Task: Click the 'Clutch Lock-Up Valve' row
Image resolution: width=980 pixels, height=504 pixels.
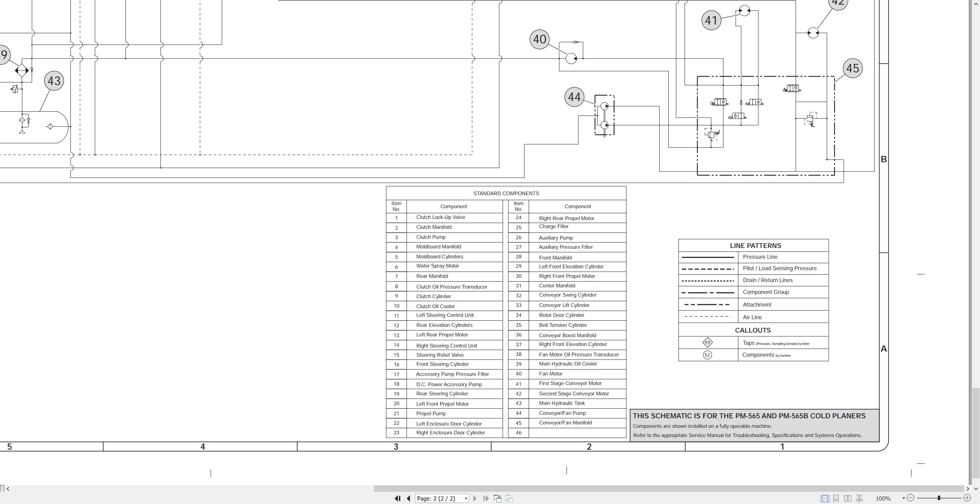Action: 444,217
